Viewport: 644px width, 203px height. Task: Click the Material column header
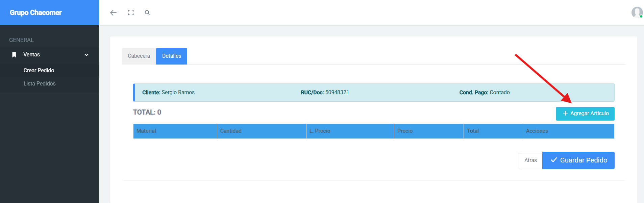pos(146,131)
